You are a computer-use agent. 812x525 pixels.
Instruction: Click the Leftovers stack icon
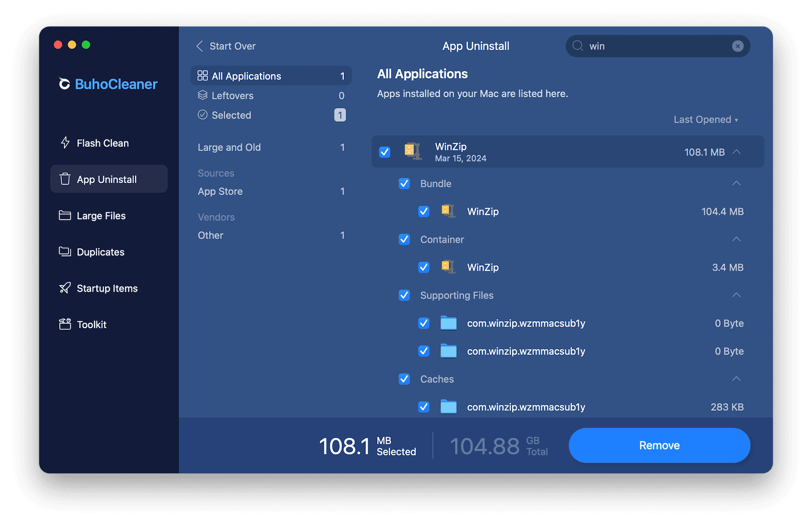[202, 95]
